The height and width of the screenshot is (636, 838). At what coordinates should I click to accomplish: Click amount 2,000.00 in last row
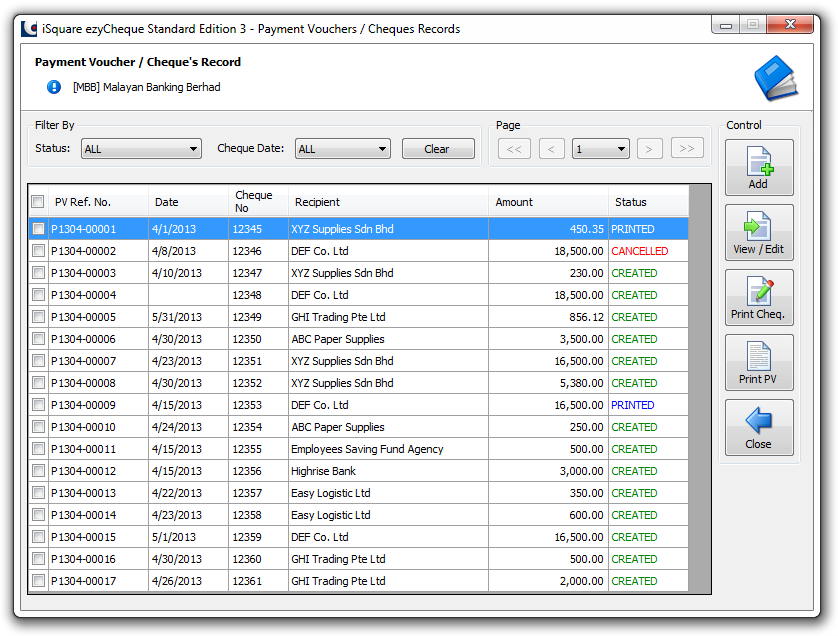point(548,580)
